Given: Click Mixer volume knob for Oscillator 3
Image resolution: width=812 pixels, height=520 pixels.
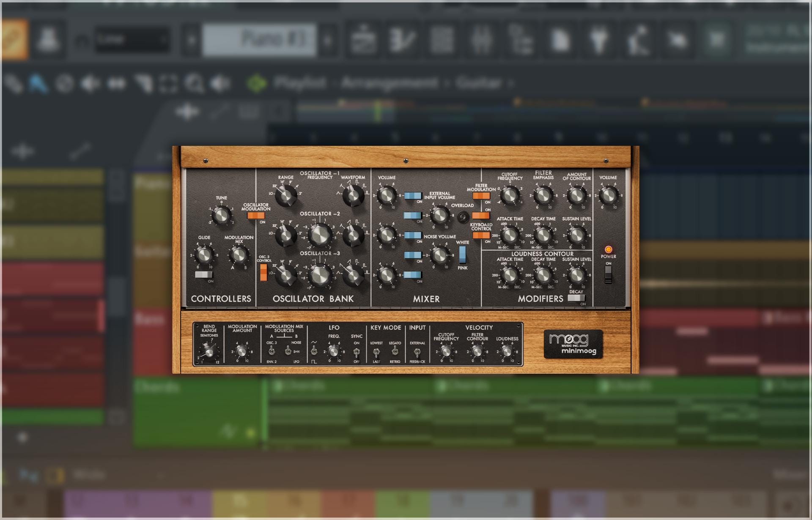Looking at the screenshot, I should click(387, 275).
